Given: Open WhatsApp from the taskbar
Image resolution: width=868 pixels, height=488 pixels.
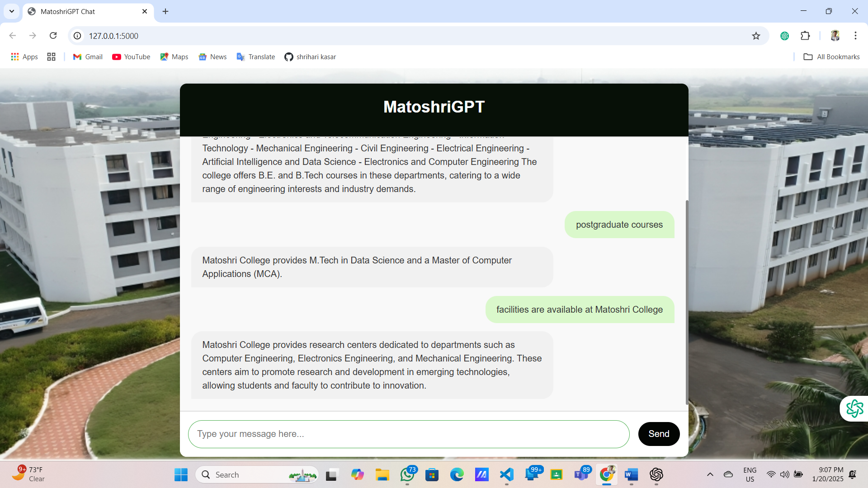Looking at the screenshot, I should (x=407, y=474).
